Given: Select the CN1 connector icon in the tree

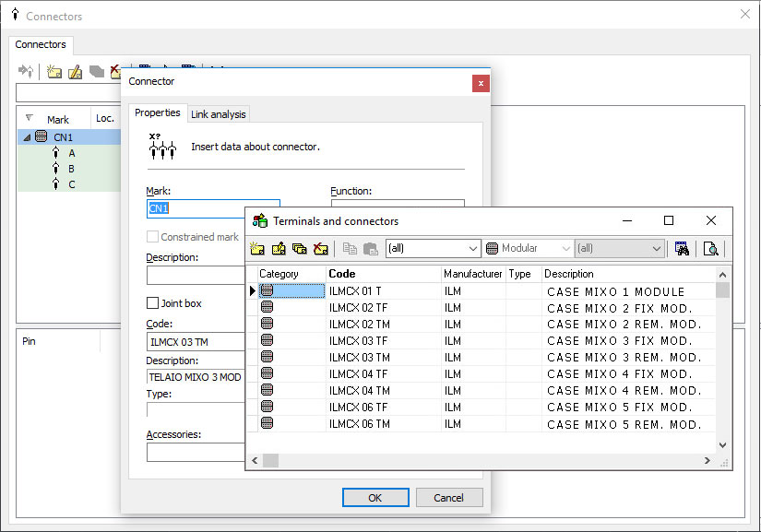Looking at the screenshot, I should (42, 136).
